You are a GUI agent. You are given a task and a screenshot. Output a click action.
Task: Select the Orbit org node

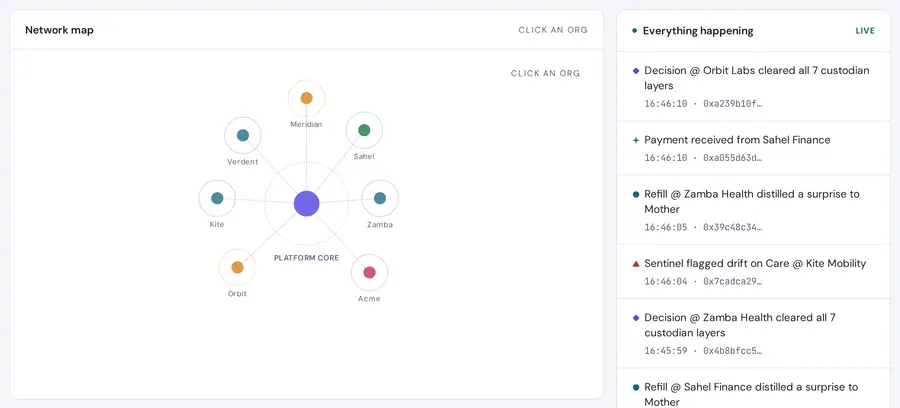pos(238,267)
